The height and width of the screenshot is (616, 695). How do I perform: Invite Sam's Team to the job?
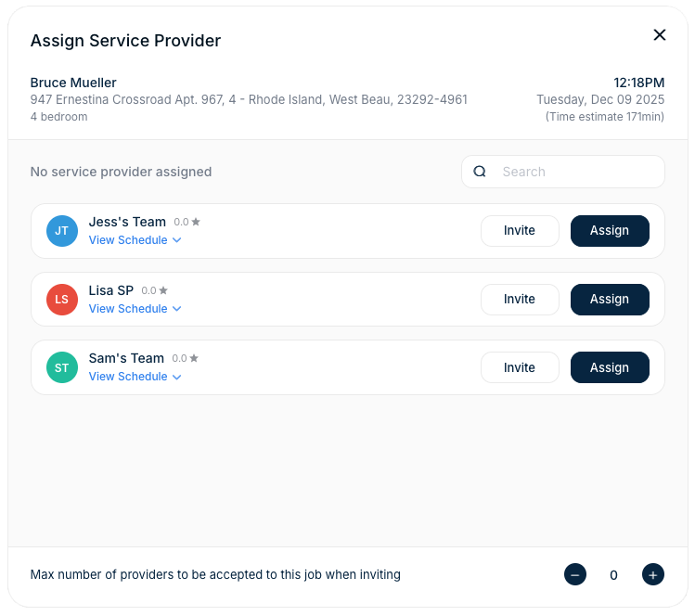[520, 367]
